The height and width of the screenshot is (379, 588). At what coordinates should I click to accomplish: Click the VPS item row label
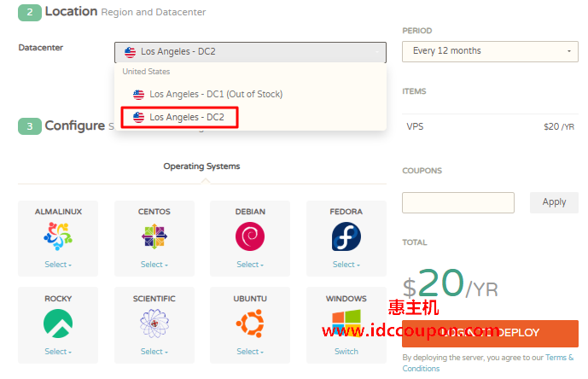coord(415,127)
